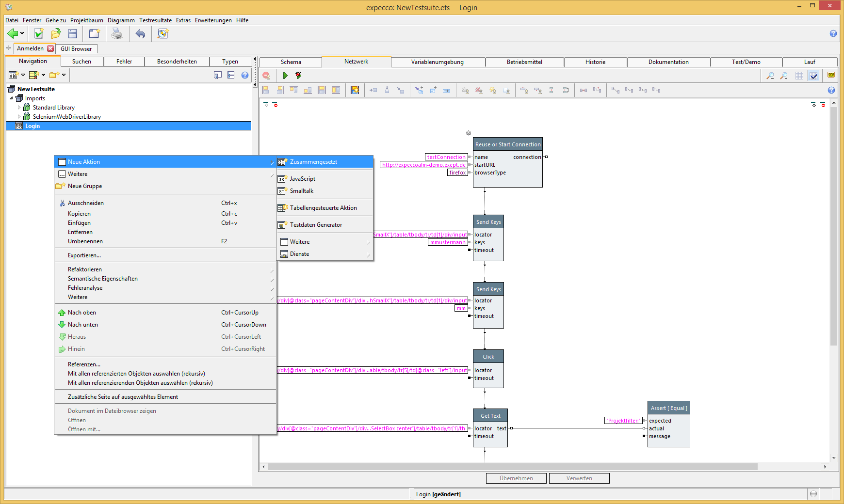844x504 pixels.
Task: Close the Anmelden tab with red X
Action: [x=50, y=48]
